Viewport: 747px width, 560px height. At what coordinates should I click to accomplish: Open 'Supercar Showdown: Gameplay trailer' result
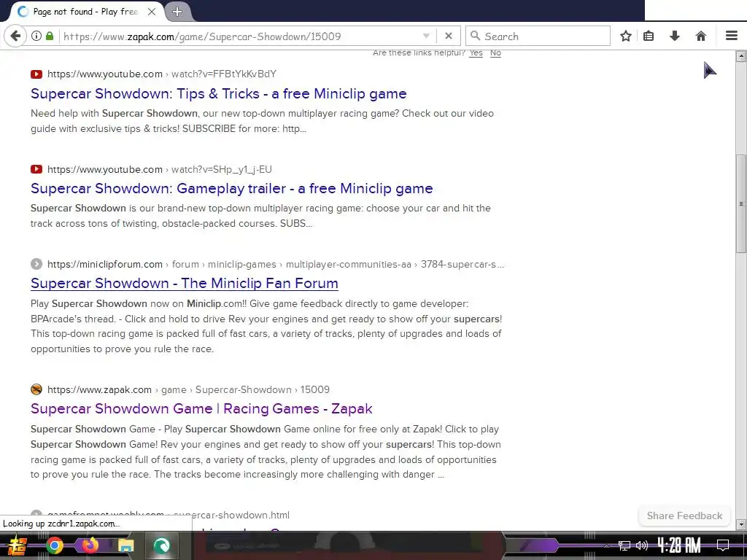pos(231,189)
